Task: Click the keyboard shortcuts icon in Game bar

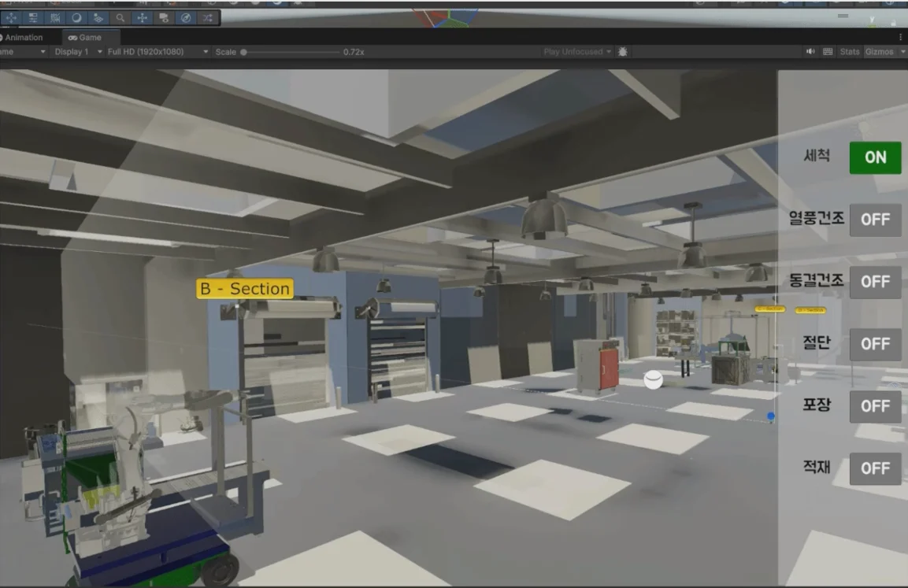Action: [x=828, y=52]
